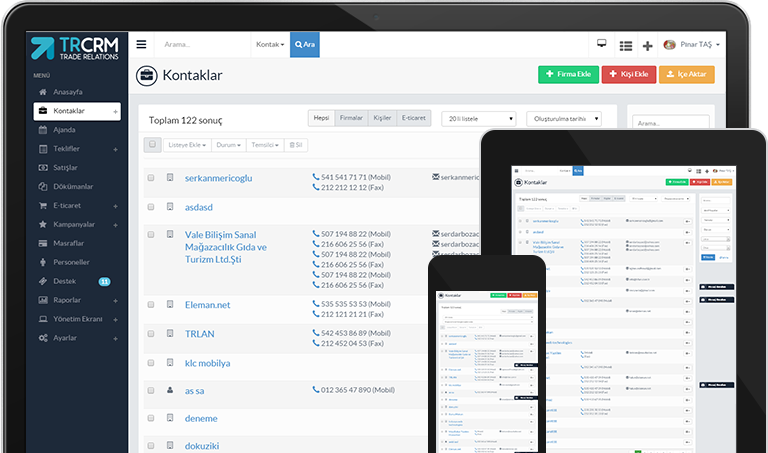The width and height of the screenshot is (768, 453).
Task: Click the Firma Ekle button
Action: click(x=568, y=74)
